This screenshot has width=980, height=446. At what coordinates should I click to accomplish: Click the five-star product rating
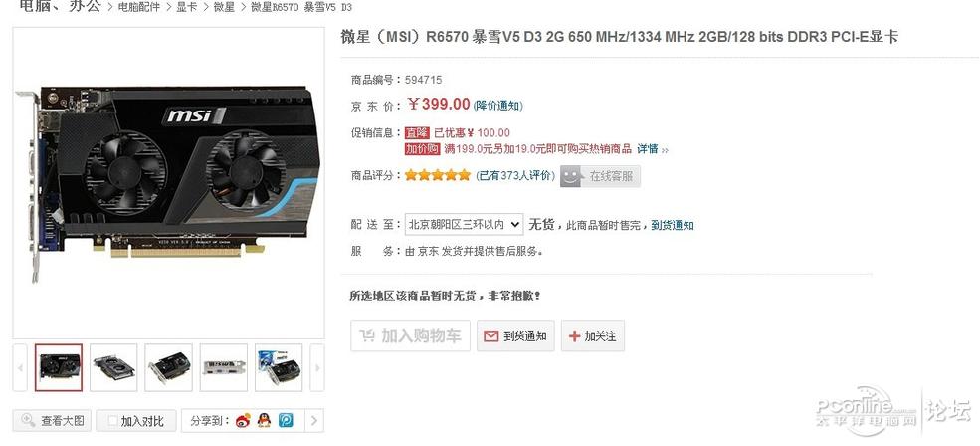click(438, 176)
